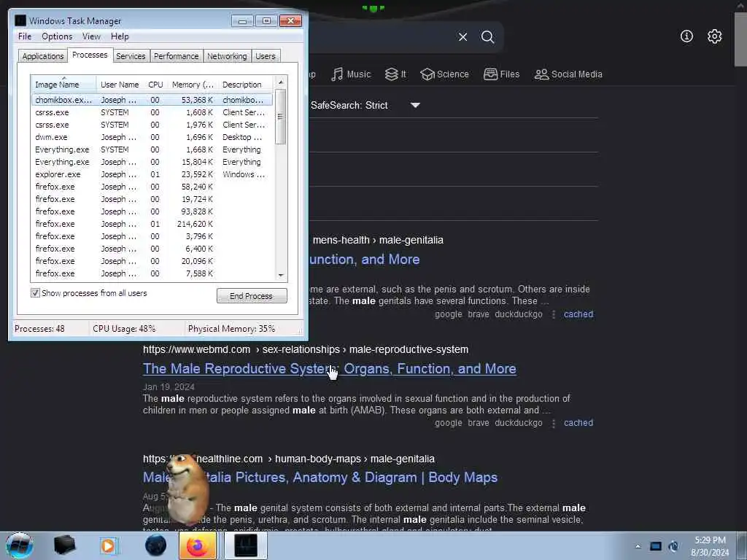This screenshot has width=747, height=560.
Task: Click google source under webmd result
Action: 449,423
